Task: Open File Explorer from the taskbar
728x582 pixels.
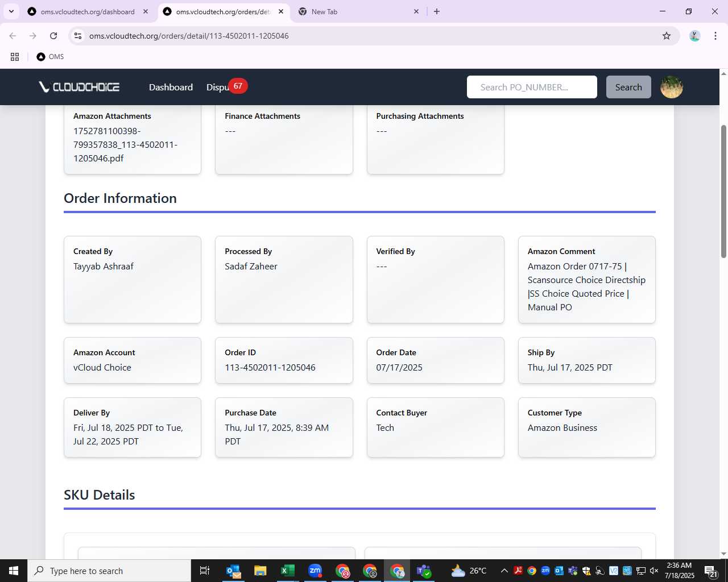Action: tap(260, 571)
